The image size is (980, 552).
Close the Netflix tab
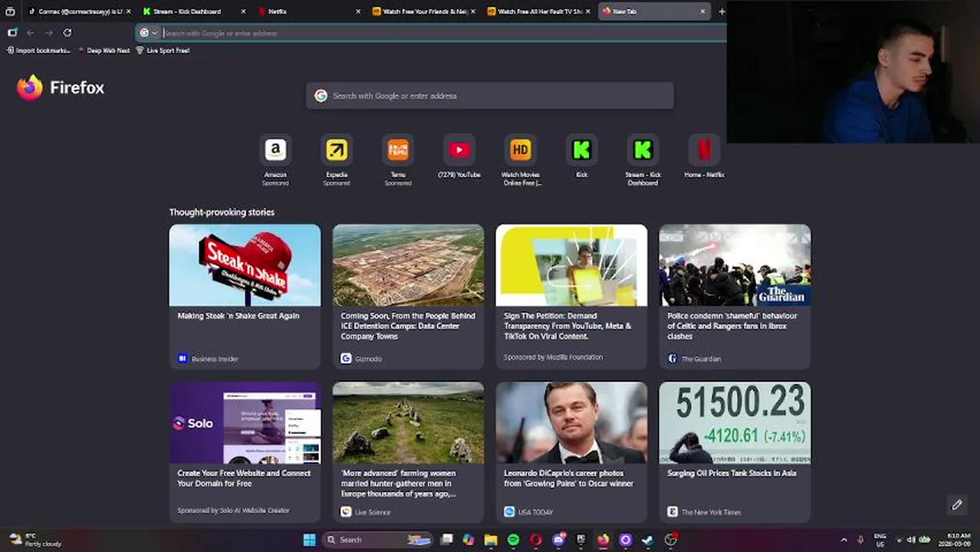(x=358, y=11)
